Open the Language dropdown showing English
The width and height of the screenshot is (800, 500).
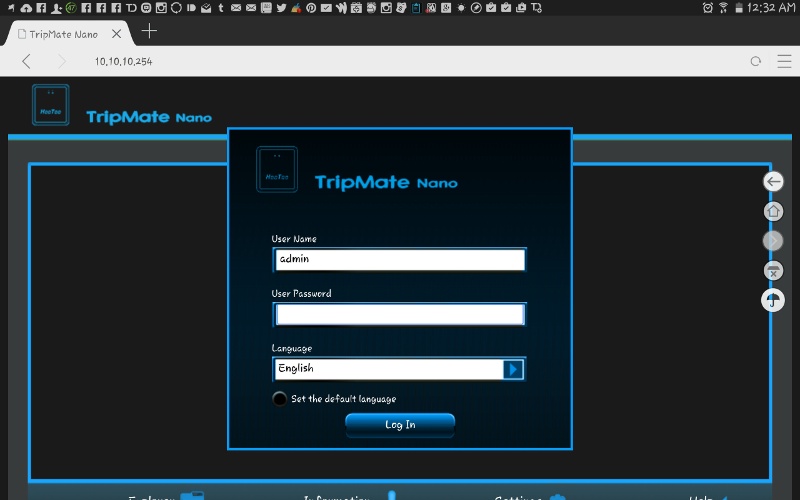(399, 369)
